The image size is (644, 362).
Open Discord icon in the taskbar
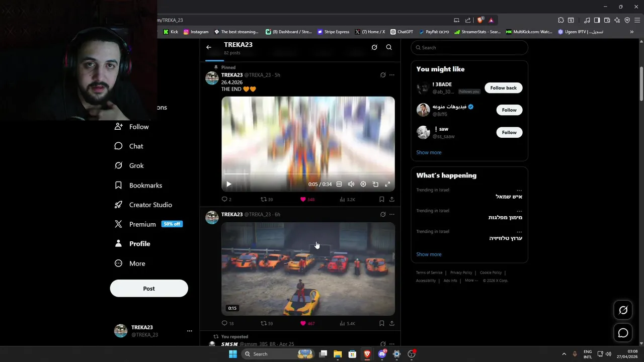coord(382,354)
